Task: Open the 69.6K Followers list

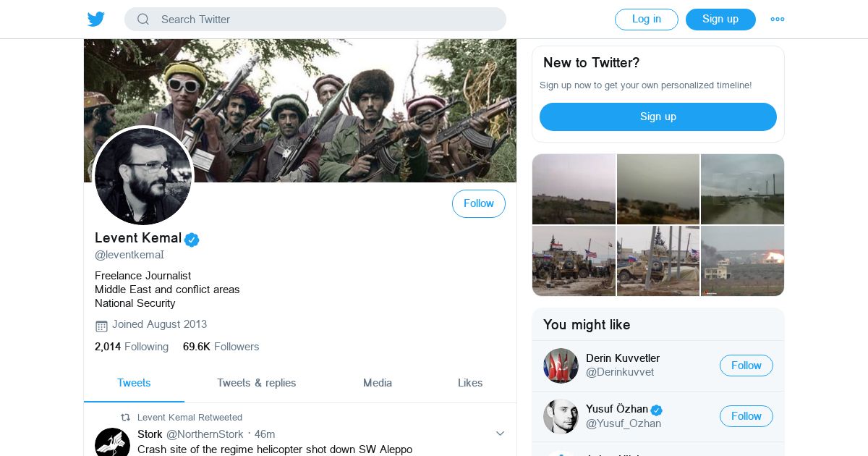Action: [221, 347]
